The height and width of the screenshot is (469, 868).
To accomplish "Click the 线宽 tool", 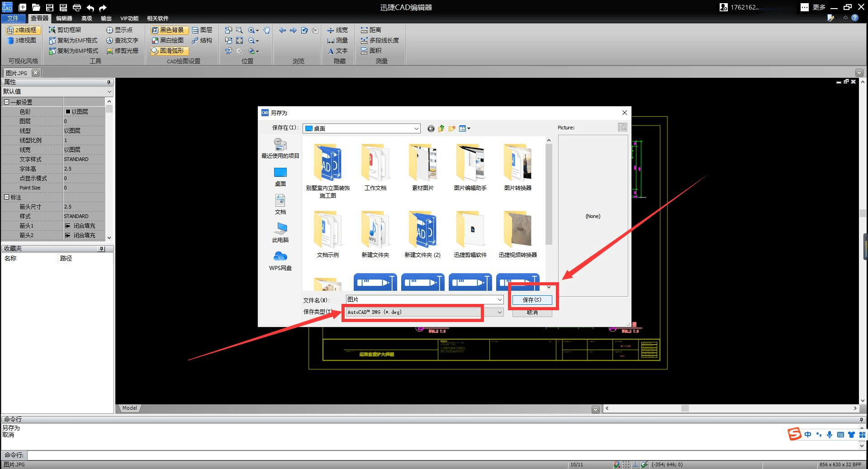I will tap(337, 30).
